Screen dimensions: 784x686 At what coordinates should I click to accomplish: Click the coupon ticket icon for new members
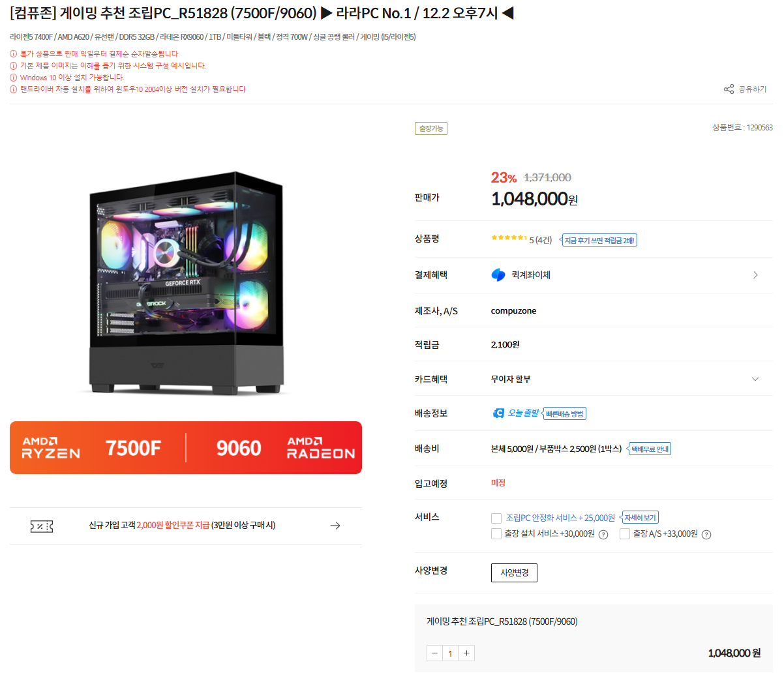point(42,526)
